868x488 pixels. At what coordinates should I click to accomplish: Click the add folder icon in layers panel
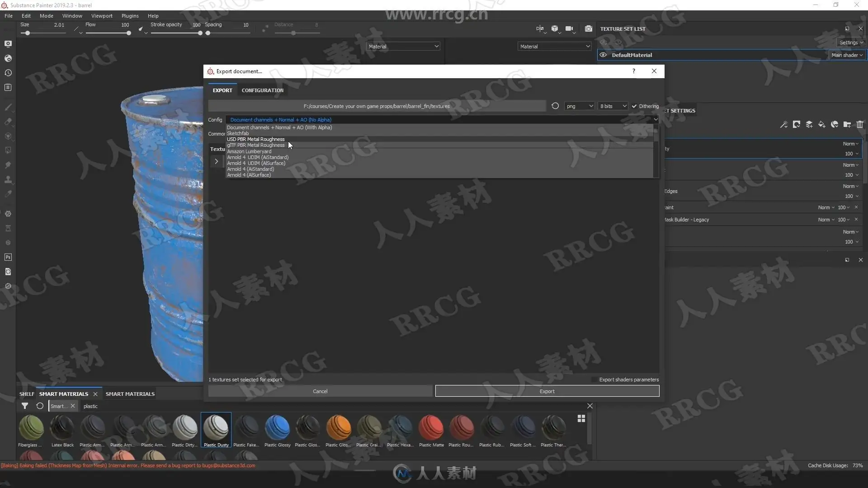(847, 124)
